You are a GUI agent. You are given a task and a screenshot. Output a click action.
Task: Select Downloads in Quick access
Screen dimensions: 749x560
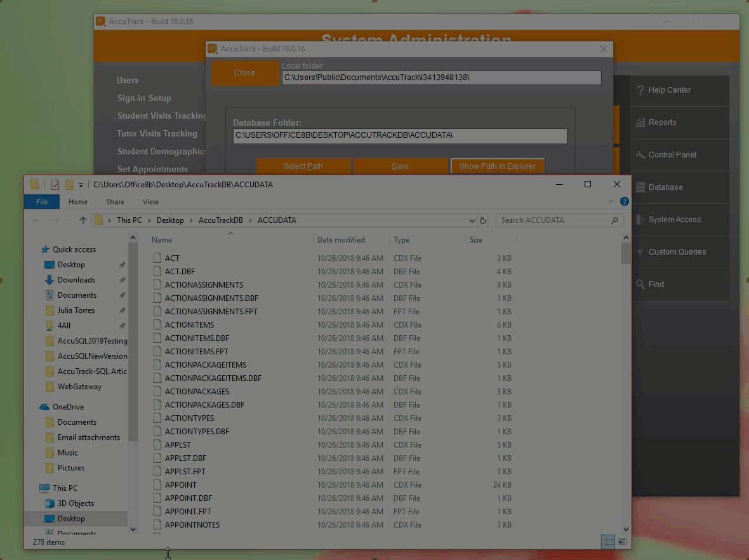click(x=76, y=280)
